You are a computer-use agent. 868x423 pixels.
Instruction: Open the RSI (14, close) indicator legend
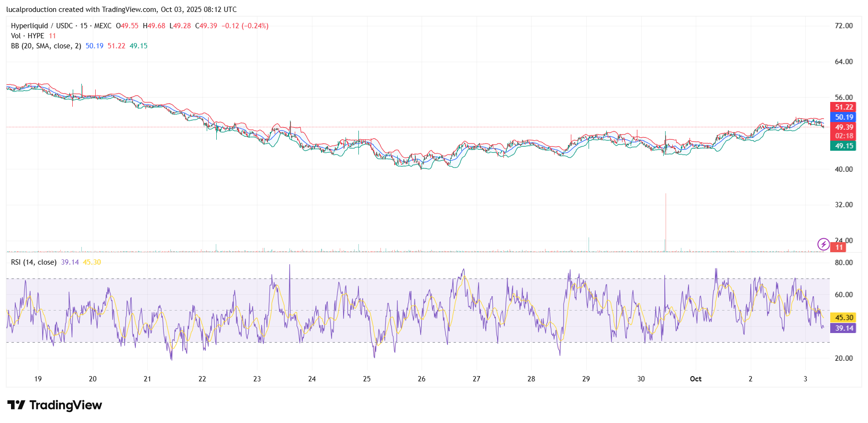coord(33,262)
